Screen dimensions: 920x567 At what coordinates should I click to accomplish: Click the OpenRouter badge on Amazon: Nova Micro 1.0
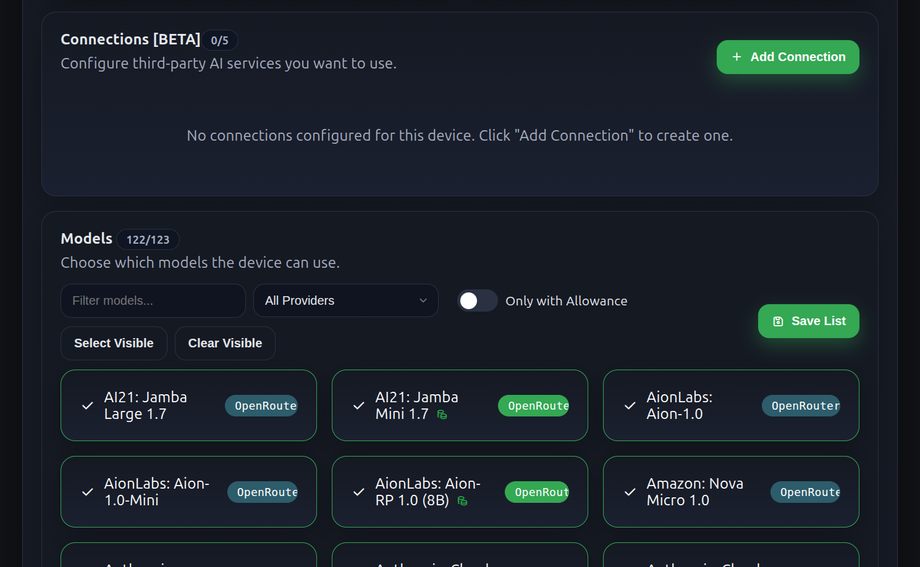point(805,492)
